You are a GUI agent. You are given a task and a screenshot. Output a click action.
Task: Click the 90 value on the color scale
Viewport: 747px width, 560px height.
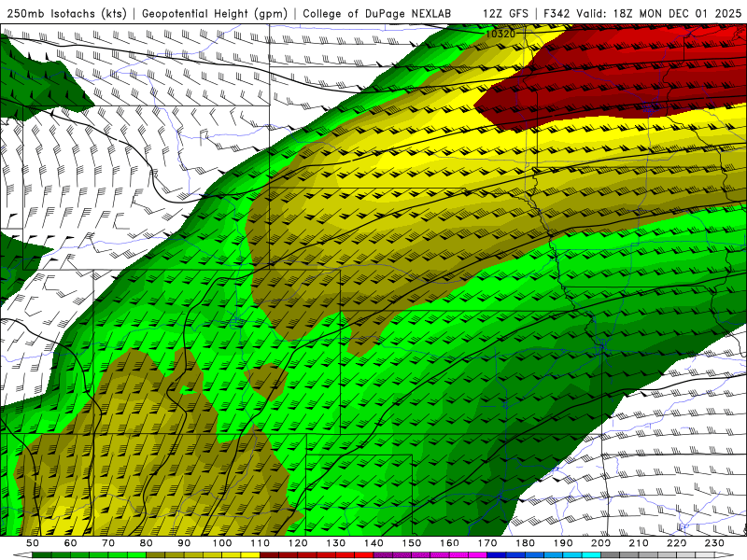pos(184,543)
